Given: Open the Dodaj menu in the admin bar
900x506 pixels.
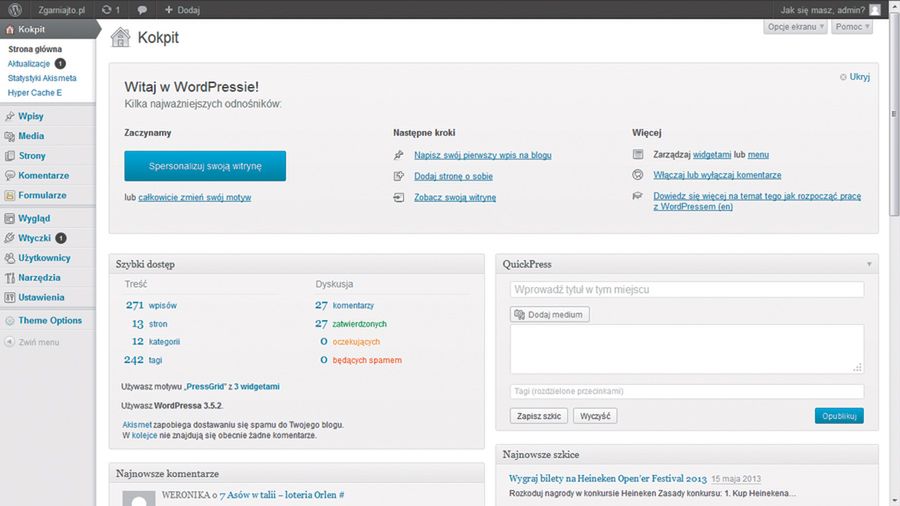Looking at the screenshot, I should pos(182,10).
